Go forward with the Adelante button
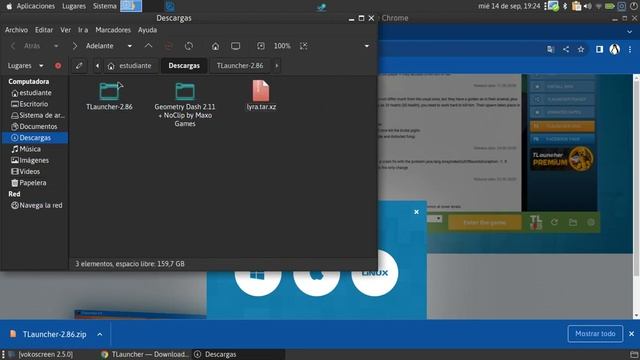 point(93,46)
